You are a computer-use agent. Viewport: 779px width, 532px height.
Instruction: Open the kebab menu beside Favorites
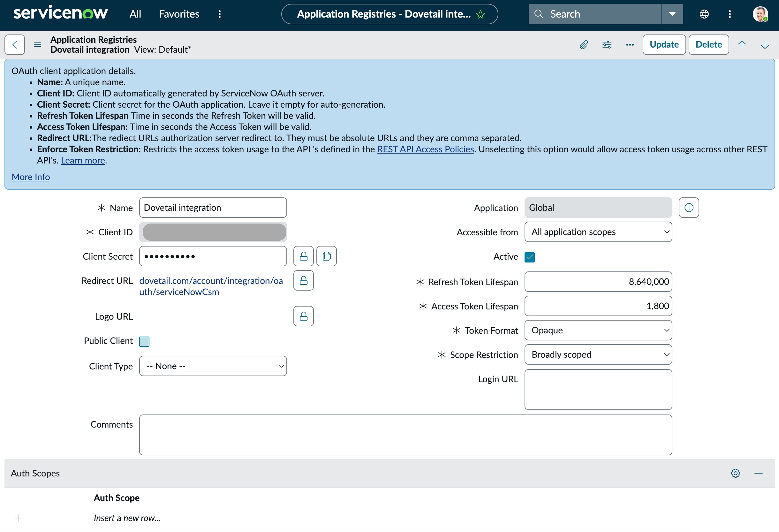220,14
